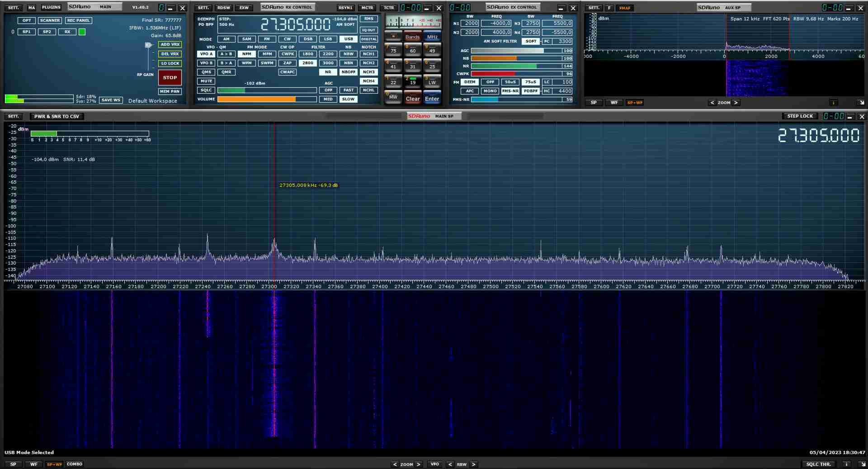Select the 41 m band keypad button
The width and height of the screenshot is (868, 469).
(x=393, y=65)
